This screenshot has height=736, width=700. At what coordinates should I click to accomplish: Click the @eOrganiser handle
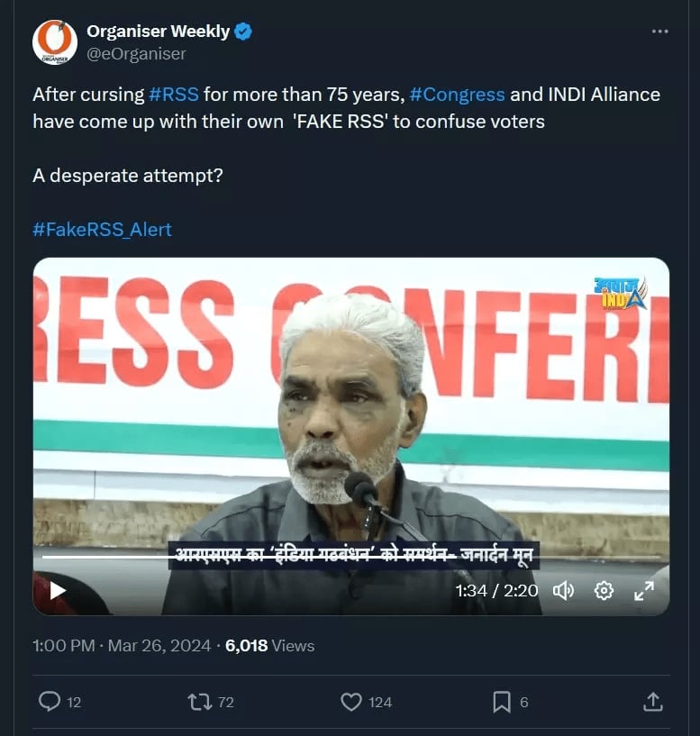coord(136,54)
